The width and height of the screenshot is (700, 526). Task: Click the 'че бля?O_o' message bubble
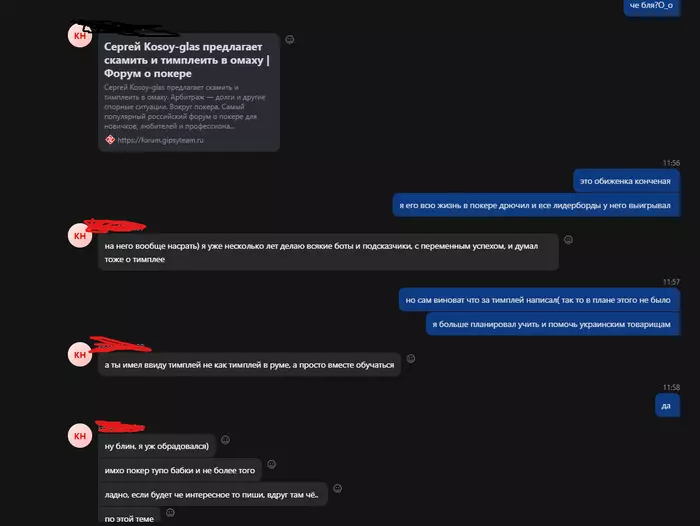(652, 7)
